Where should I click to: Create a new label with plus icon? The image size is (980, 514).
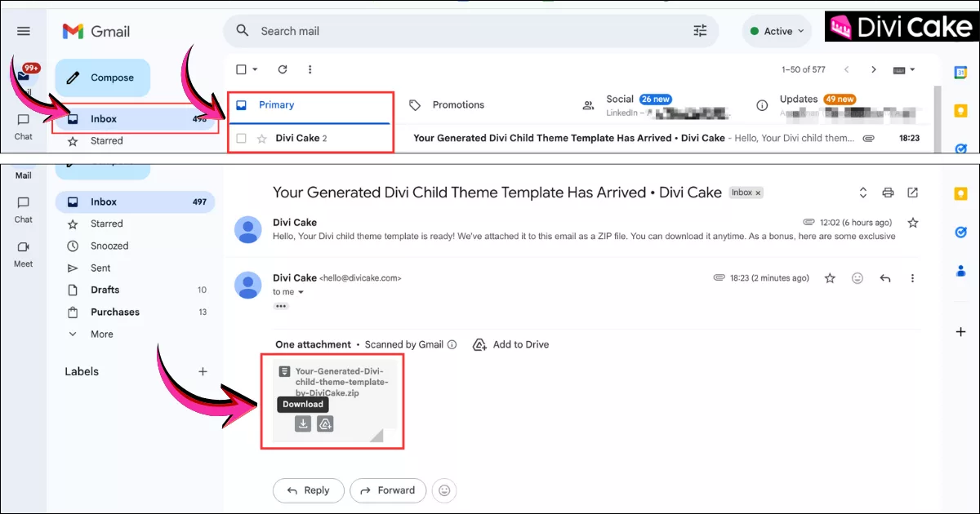click(x=203, y=371)
